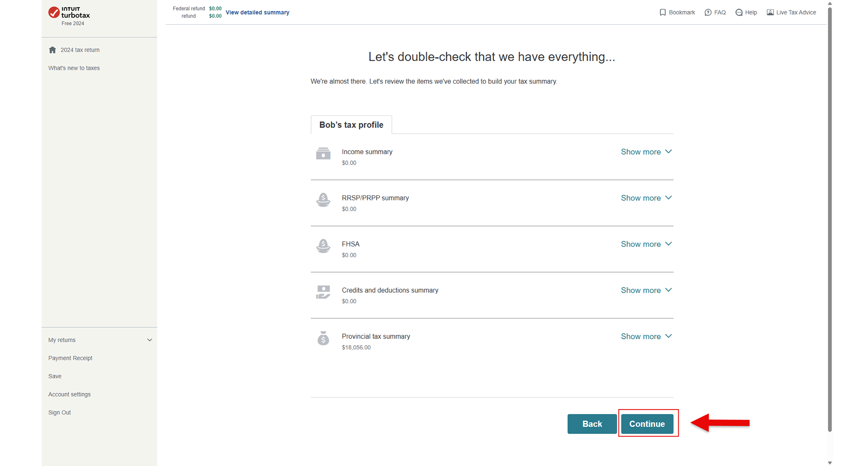Click the Income summary cash icon

point(323,154)
